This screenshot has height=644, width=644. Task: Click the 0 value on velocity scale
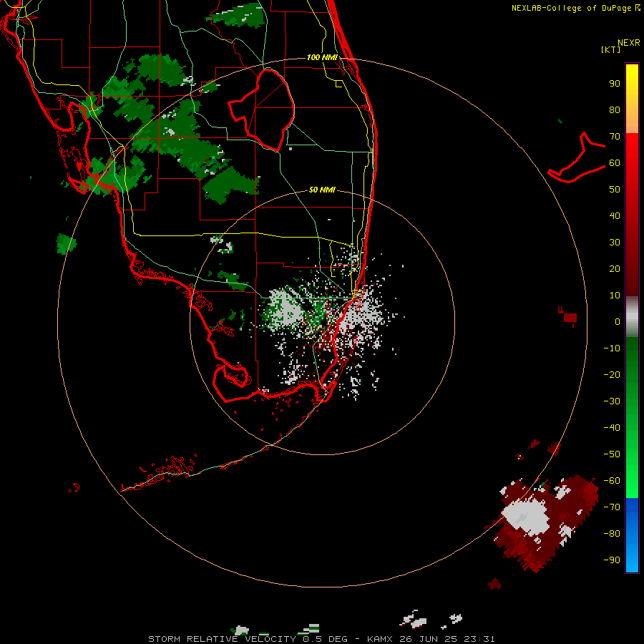tap(618, 321)
